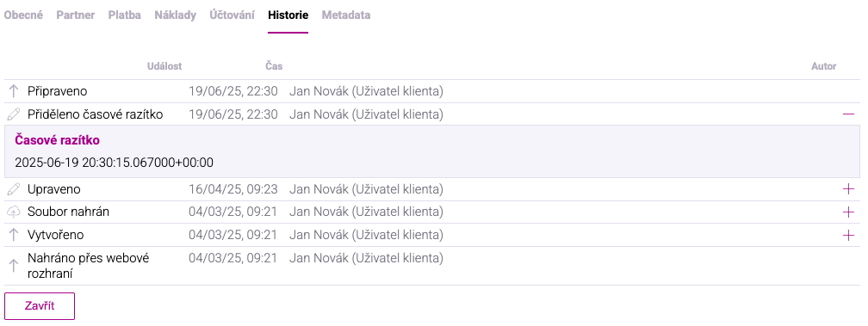Go to the Platba tab

(x=125, y=15)
